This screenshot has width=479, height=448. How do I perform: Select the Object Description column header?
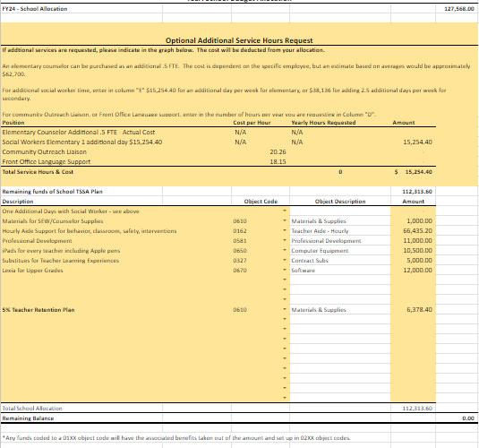pos(340,202)
